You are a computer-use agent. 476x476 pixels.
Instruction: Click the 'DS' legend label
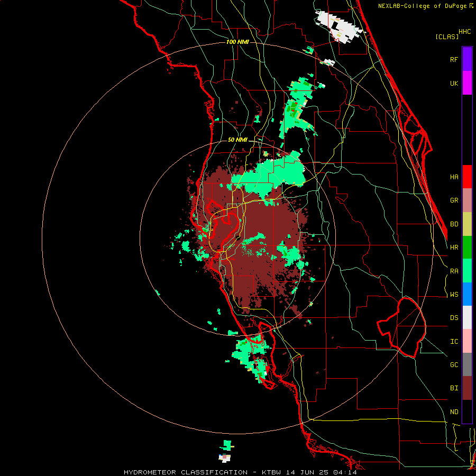454,318
